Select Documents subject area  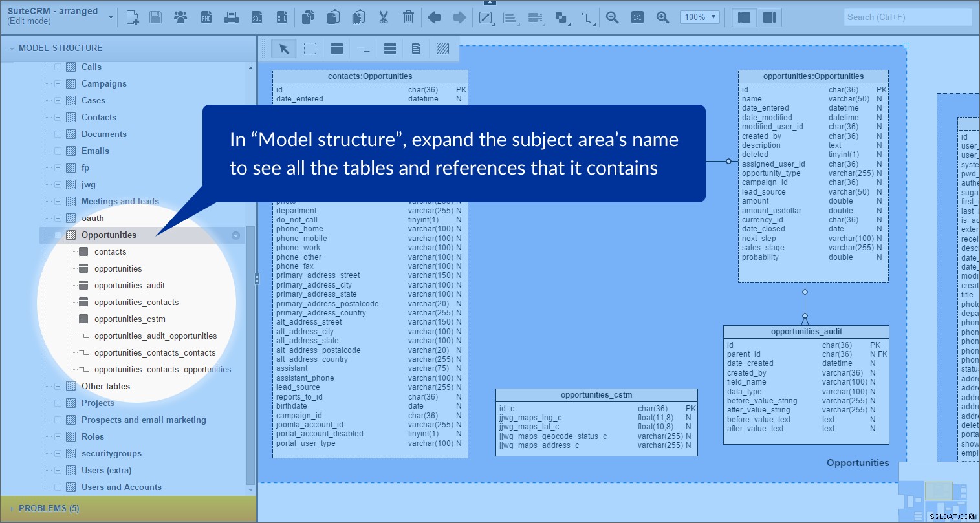(x=103, y=134)
